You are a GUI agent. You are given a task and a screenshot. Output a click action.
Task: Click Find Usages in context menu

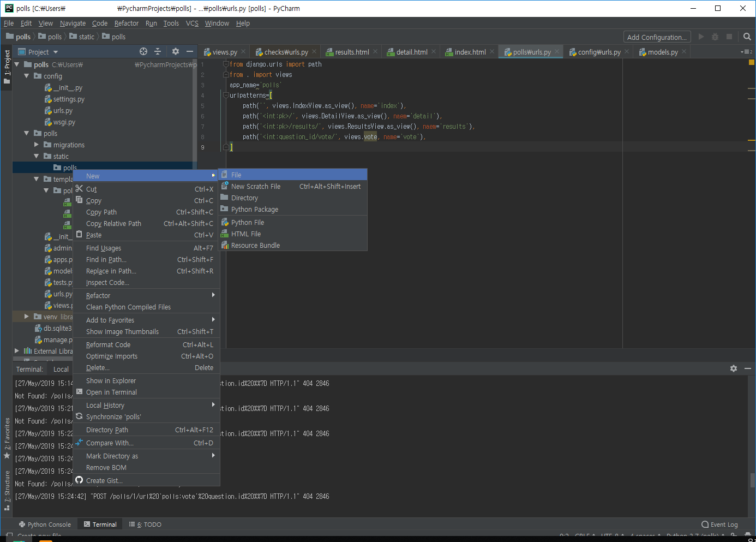[146, 248]
